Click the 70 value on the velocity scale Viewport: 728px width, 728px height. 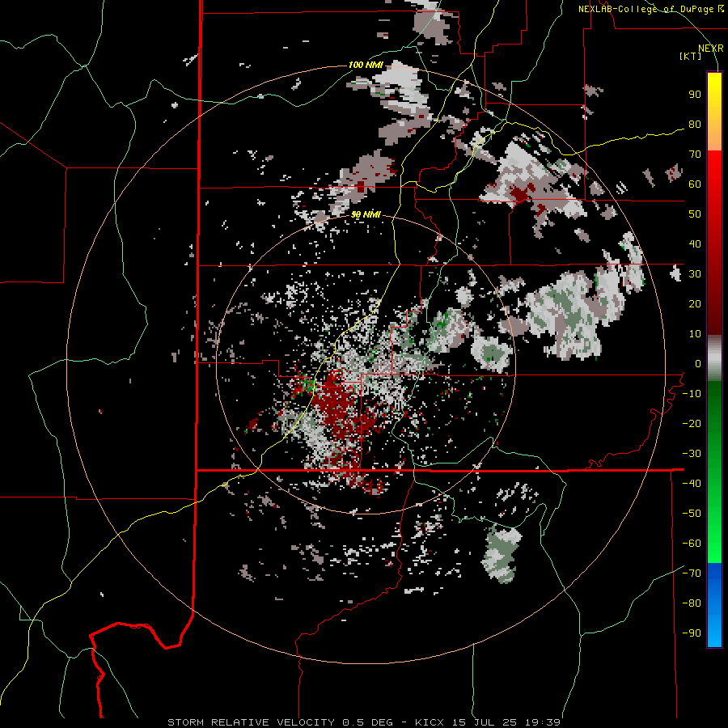click(x=695, y=154)
